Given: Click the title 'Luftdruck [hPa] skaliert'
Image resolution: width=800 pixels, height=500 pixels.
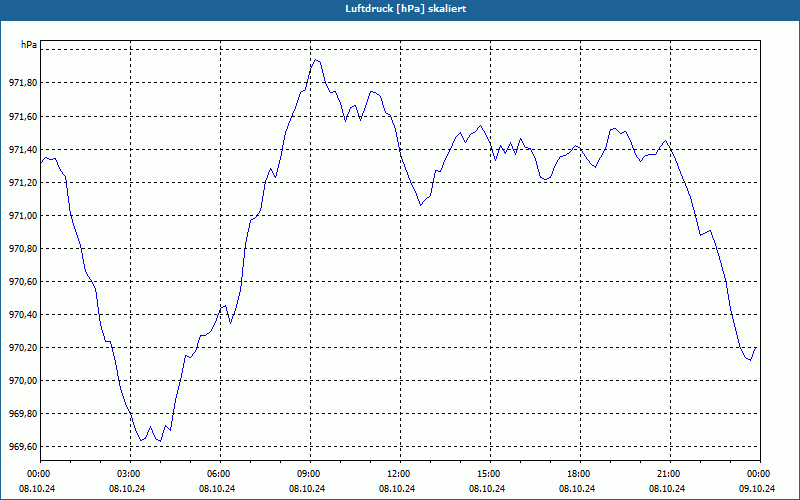Looking at the screenshot, I should 405,9.
